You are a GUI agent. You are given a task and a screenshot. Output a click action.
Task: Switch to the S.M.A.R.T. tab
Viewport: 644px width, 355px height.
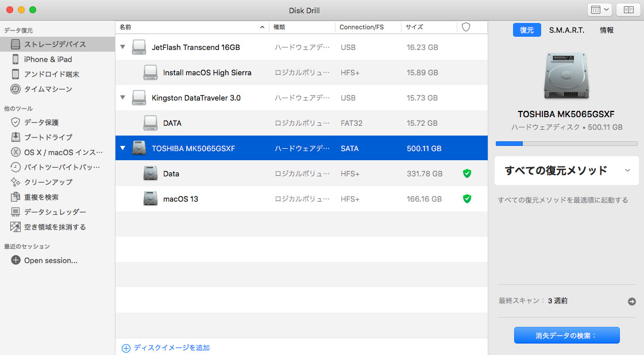point(566,30)
